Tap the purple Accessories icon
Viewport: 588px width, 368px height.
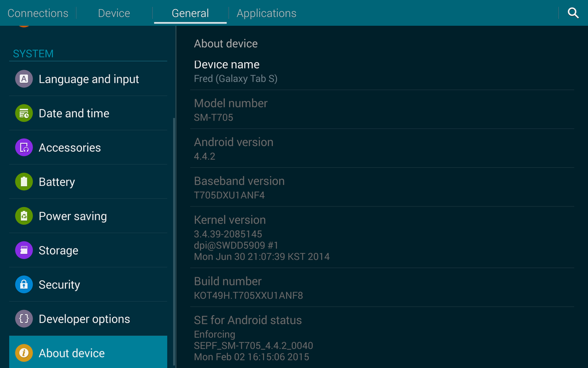point(24,148)
